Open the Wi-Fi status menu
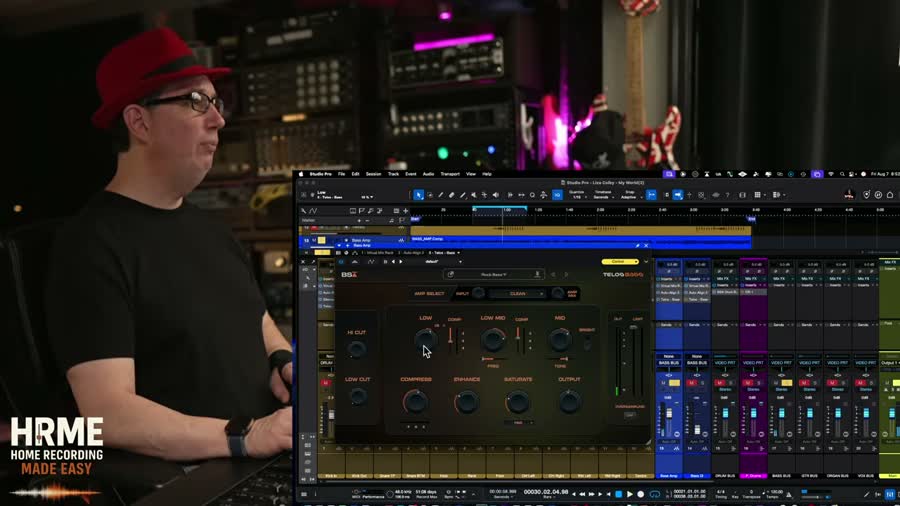Image resolution: width=900 pixels, height=506 pixels. [x=831, y=174]
